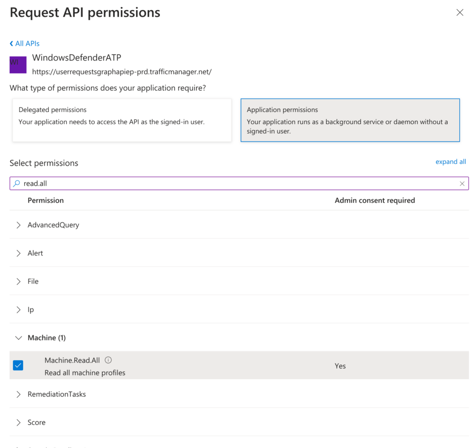Expand the Alert permission group
Image resolution: width=476 pixels, height=448 pixels.
(x=19, y=254)
